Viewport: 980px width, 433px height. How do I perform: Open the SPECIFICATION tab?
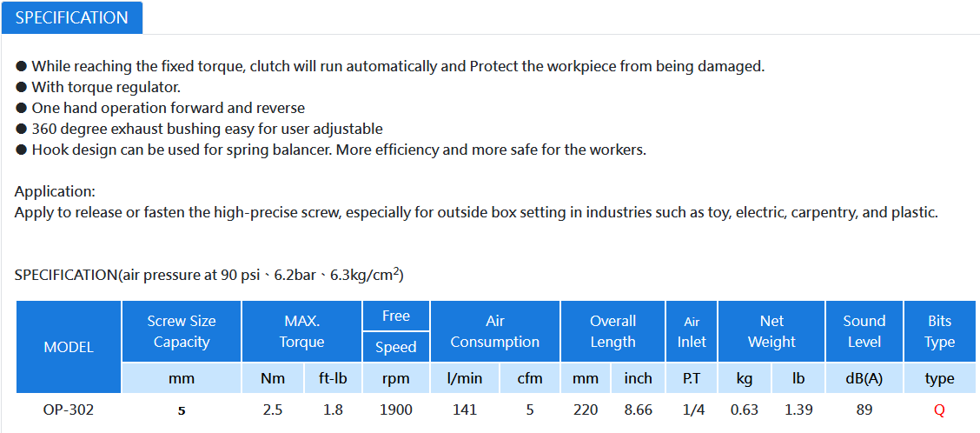72,17
